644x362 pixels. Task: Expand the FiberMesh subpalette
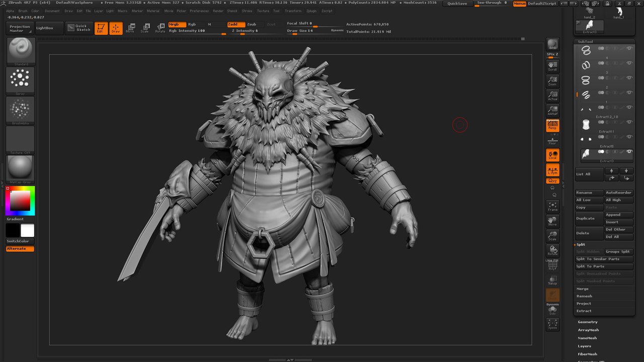587,354
